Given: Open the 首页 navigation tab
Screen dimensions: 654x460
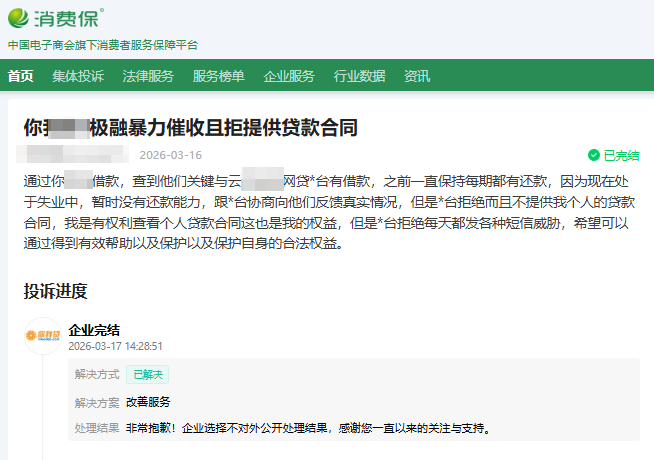Looking at the screenshot, I should point(21,76).
